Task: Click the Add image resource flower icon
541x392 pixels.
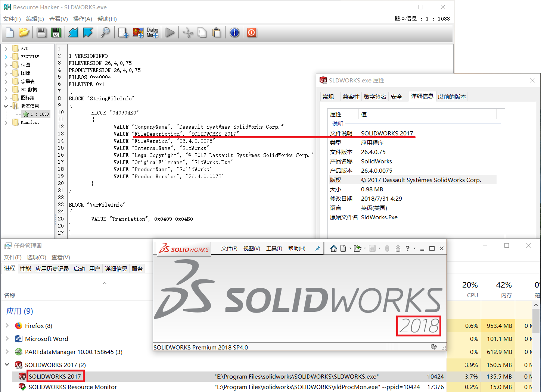Action: (138, 33)
